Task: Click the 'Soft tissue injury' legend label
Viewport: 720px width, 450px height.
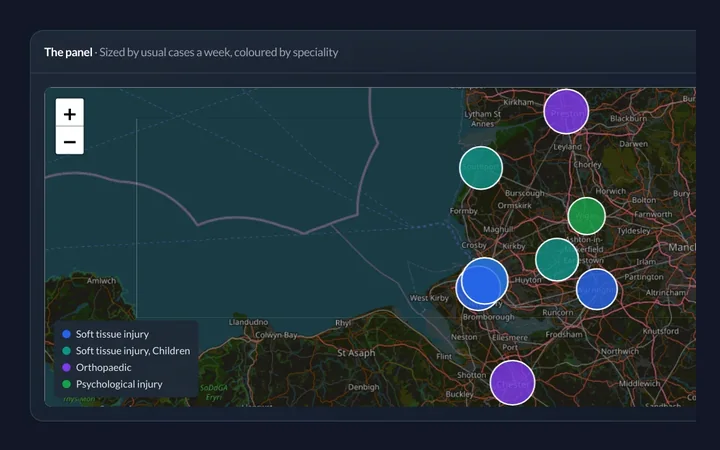Action: [112, 334]
